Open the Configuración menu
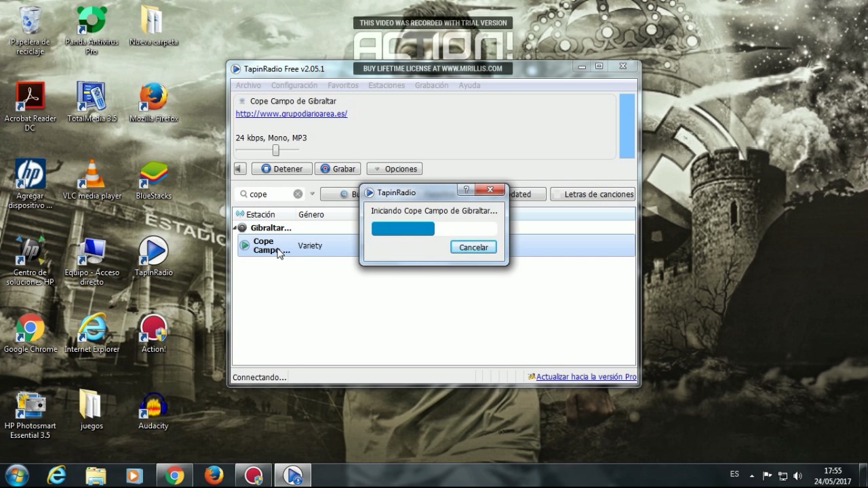Image resolution: width=868 pixels, height=488 pixels. click(294, 85)
